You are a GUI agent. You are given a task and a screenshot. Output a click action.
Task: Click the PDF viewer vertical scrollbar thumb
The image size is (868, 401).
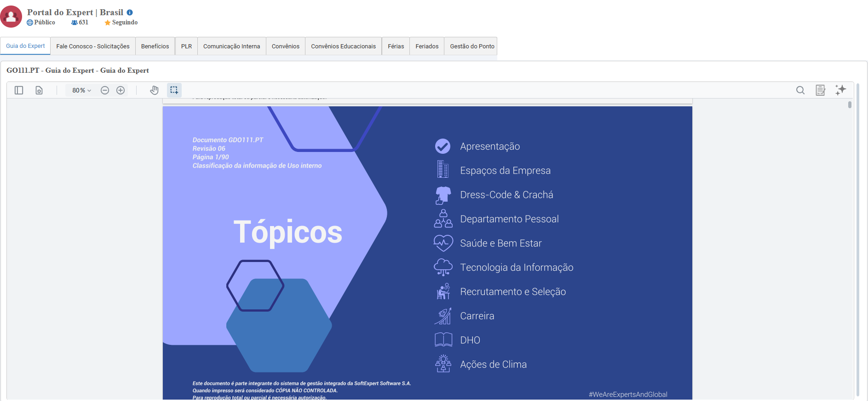point(850,105)
